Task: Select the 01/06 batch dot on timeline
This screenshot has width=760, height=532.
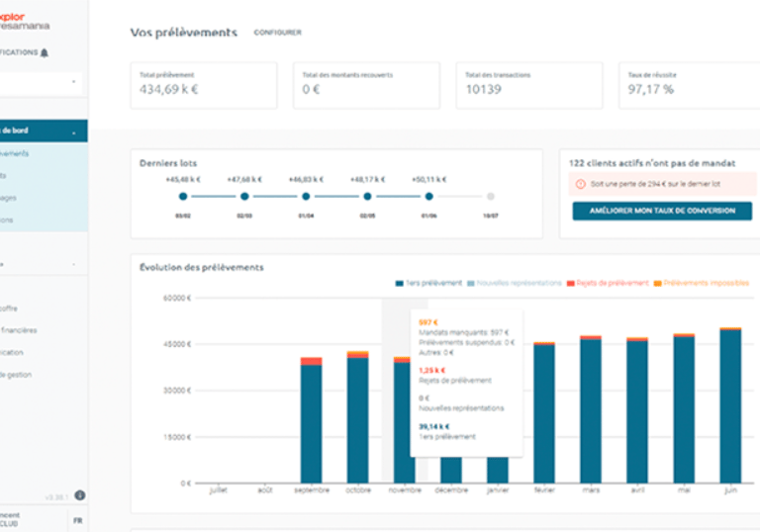Action: pyautogui.click(x=428, y=196)
